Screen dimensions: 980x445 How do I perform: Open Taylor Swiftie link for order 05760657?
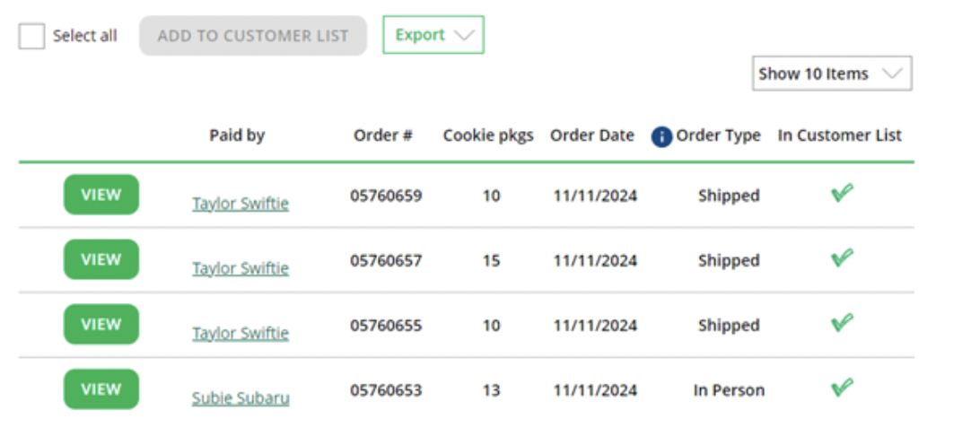241,269
